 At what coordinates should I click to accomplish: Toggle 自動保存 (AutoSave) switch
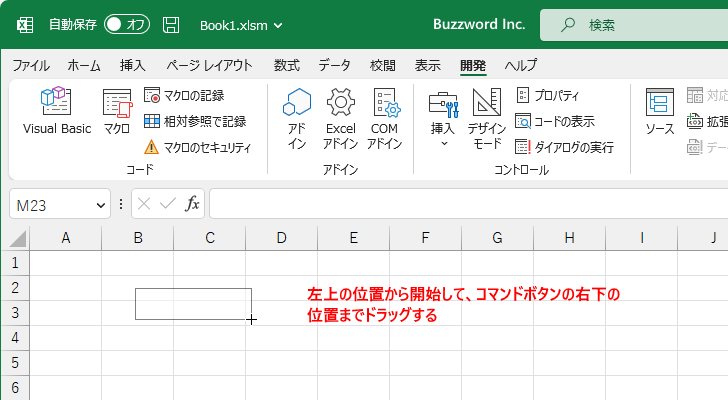click(x=126, y=24)
